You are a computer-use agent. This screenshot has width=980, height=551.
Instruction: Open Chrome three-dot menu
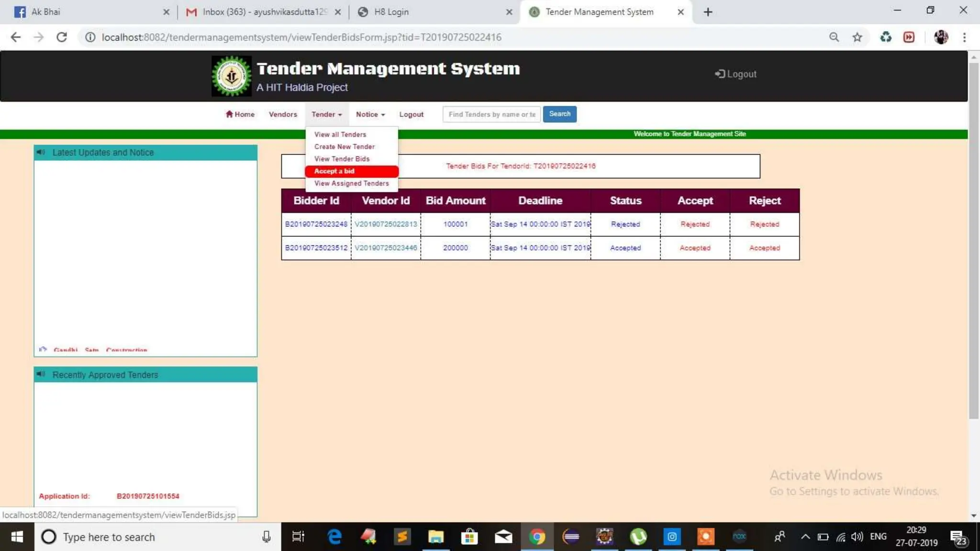pos(964,37)
